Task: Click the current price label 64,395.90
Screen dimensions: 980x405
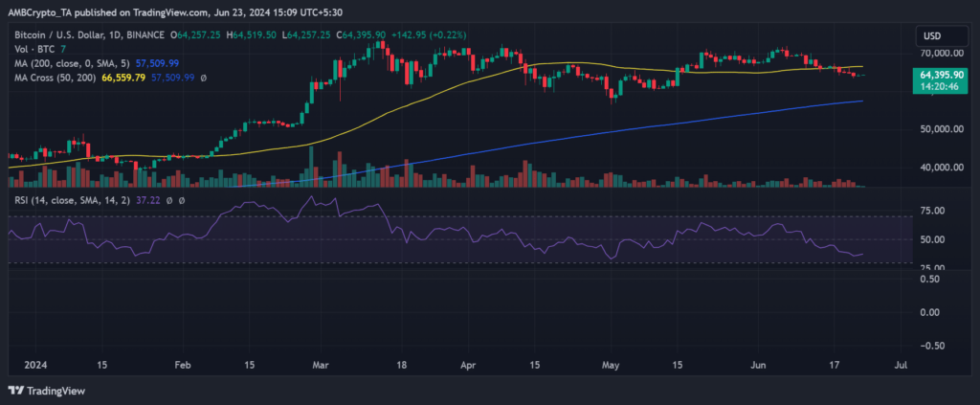Action: [x=942, y=75]
